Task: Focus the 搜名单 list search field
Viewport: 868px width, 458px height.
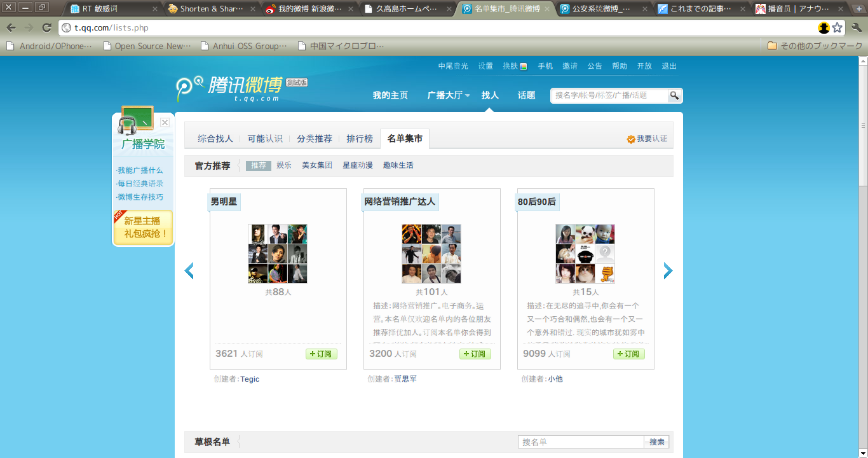Action: coord(581,442)
